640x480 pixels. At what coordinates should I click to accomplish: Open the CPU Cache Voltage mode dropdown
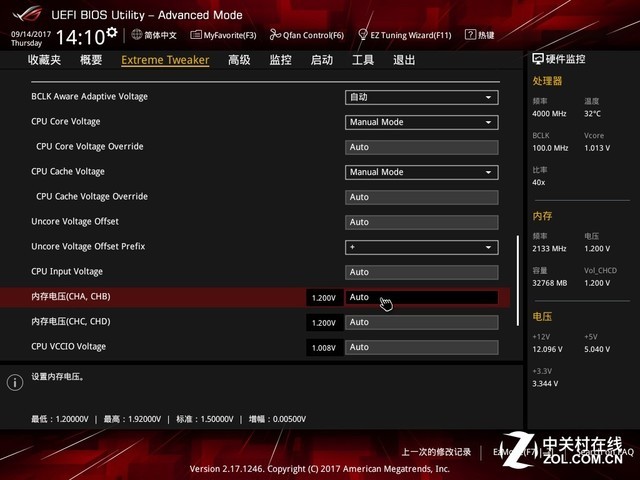[x=421, y=172]
